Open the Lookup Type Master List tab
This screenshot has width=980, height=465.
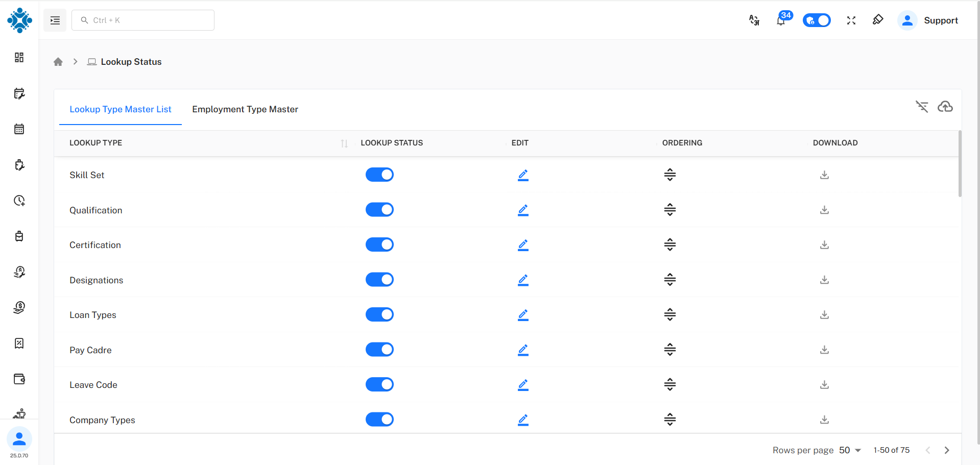120,109
